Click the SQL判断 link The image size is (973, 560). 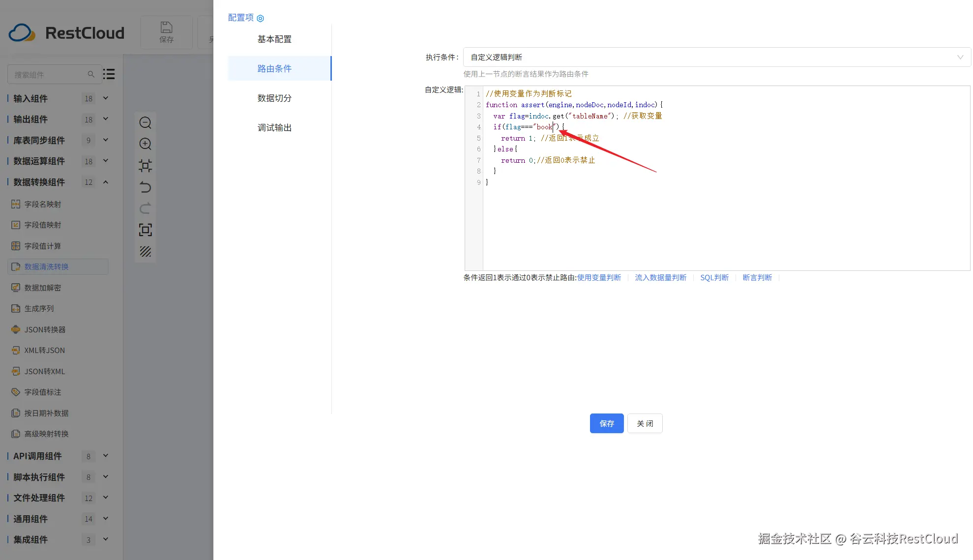pyautogui.click(x=714, y=277)
